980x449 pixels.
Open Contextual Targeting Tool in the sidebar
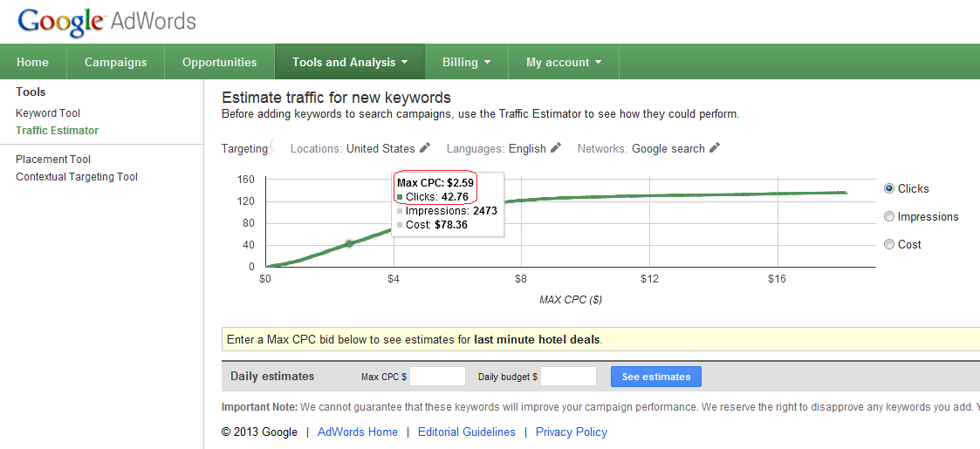pyautogui.click(x=77, y=177)
